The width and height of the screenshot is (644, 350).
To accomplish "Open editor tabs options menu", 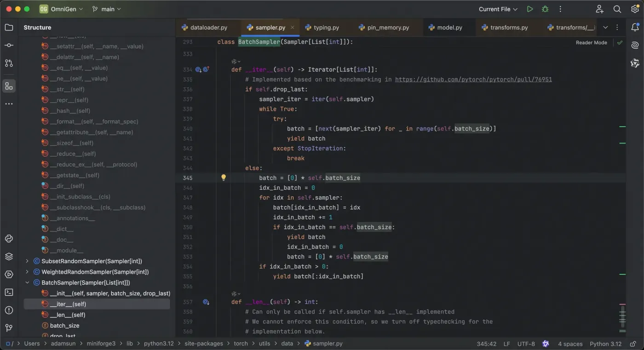I will (x=617, y=28).
